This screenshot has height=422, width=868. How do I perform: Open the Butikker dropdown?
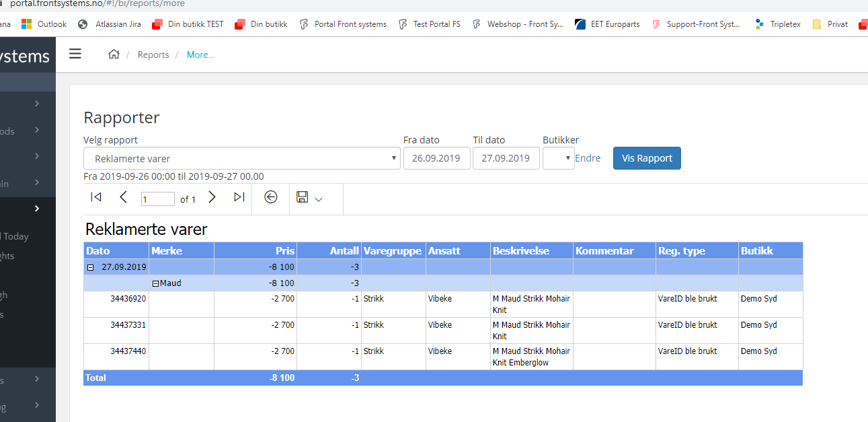(558, 158)
